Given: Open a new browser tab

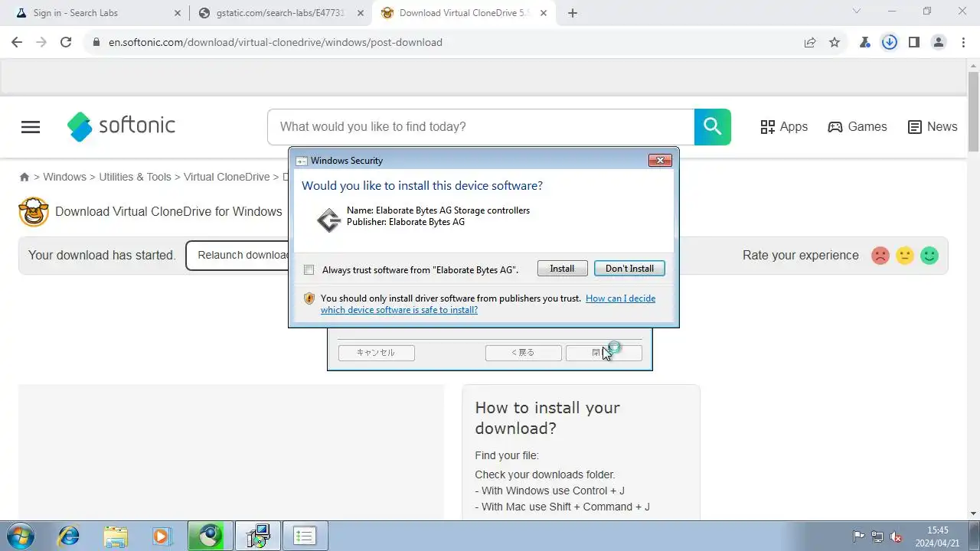Looking at the screenshot, I should (573, 13).
